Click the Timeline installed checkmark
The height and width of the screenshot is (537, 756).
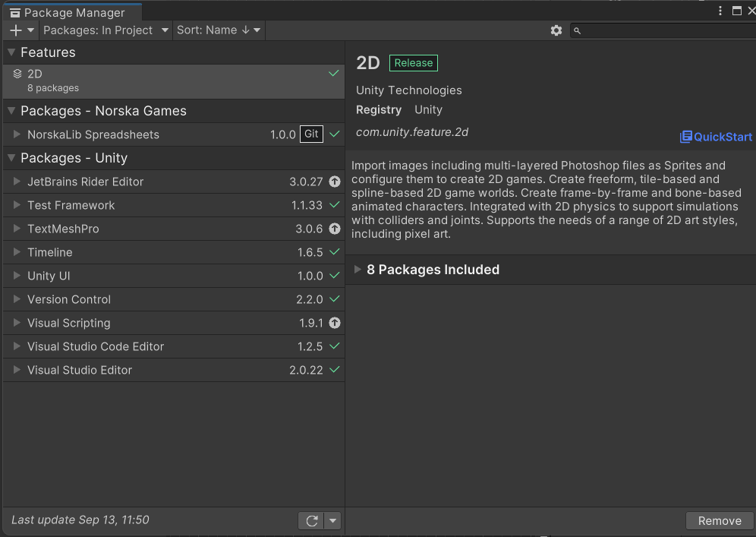[x=334, y=251]
